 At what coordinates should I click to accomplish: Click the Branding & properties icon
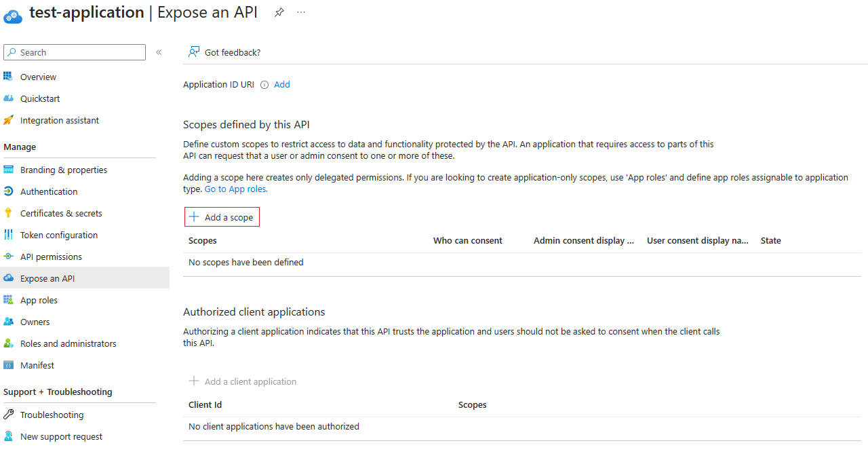tap(8, 170)
